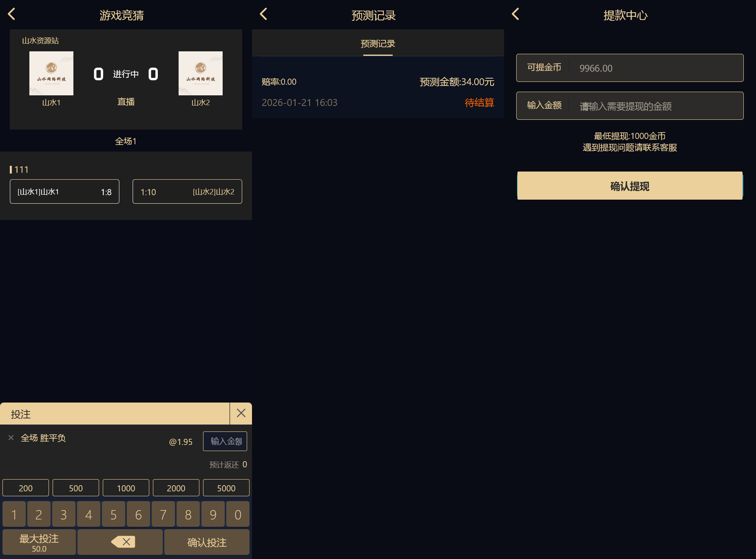Click the 确认提现 withdrawal button
Screen dimensions: 756x559
click(630, 186)
